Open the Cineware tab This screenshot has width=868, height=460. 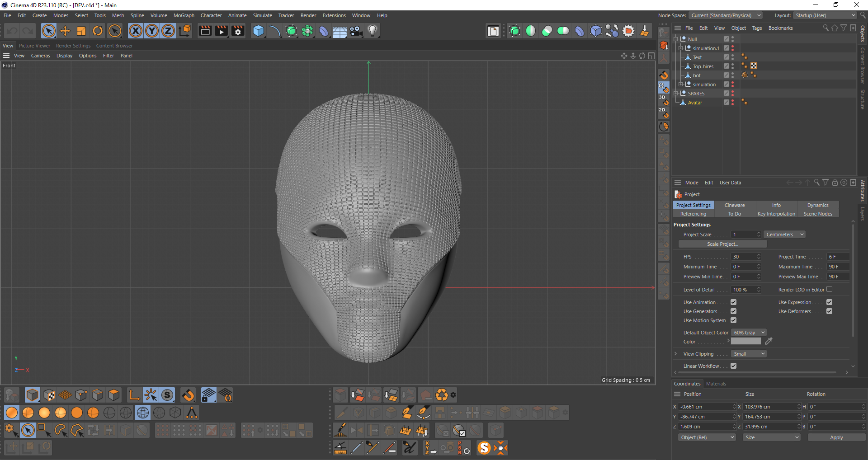(735, 205)
